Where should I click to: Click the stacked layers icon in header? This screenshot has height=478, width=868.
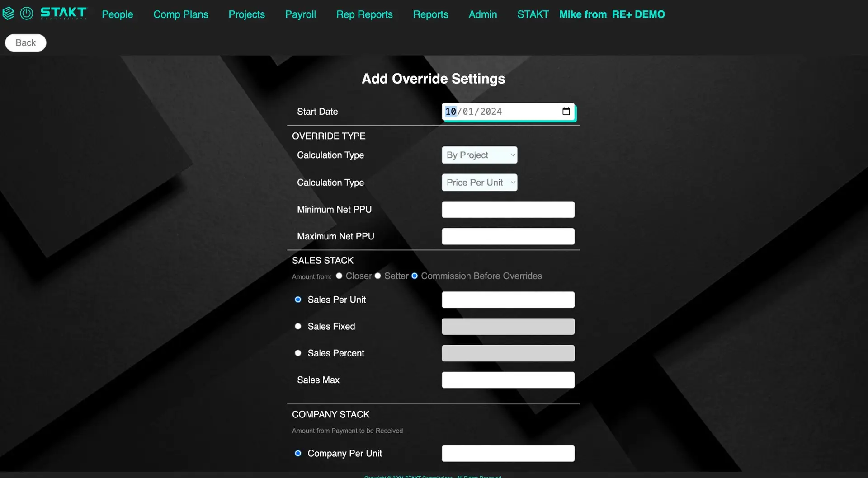[x=9, y=14]
